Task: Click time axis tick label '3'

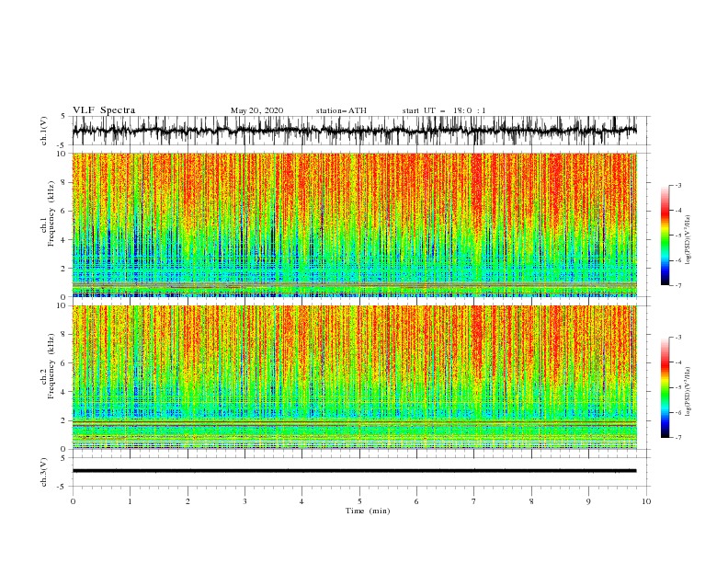Action: 245,501
